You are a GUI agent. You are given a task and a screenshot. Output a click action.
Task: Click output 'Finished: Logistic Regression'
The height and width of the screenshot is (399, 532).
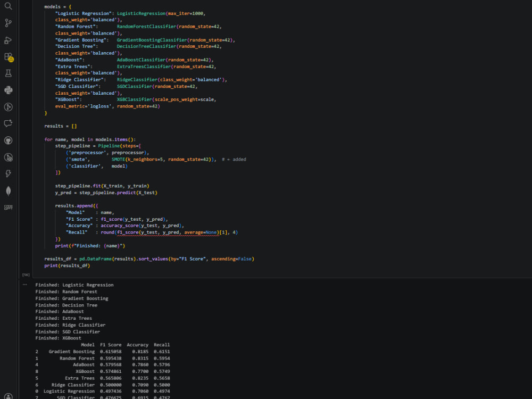point(74,285)
